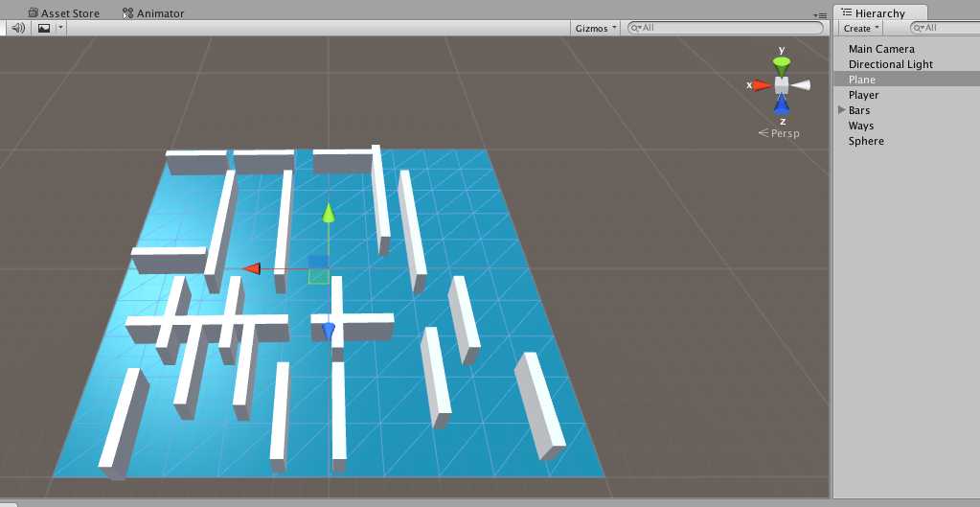The image size is (980, 507).
Task: Select the Hierarchy tab
Action: pyautogui.click(x=879, y=13)
